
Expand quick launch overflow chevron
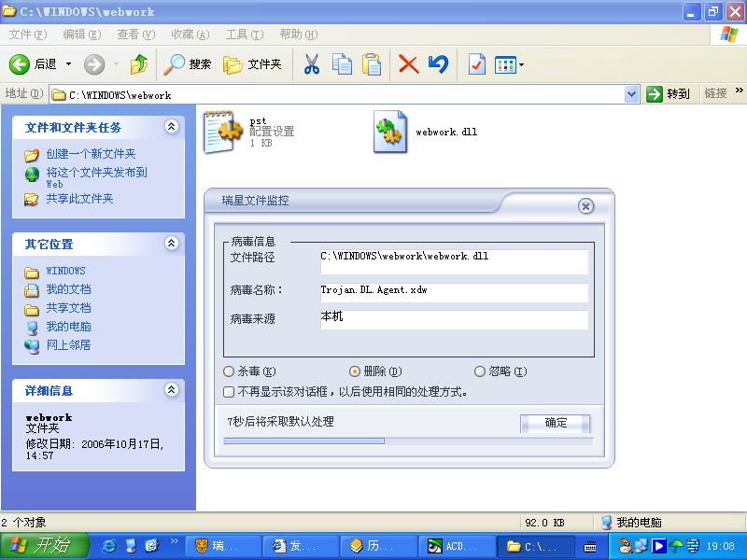tap(175, 540)
